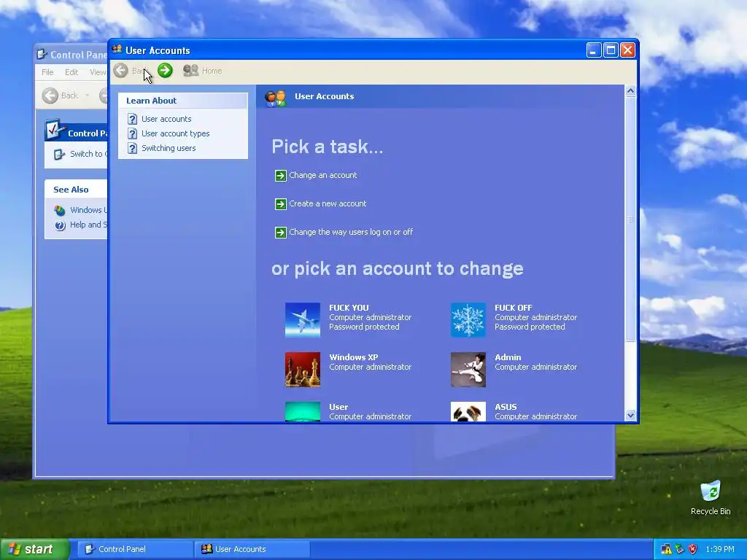
Task: Click Control Panel checkmark icon in sidebar
Action: 54,129
